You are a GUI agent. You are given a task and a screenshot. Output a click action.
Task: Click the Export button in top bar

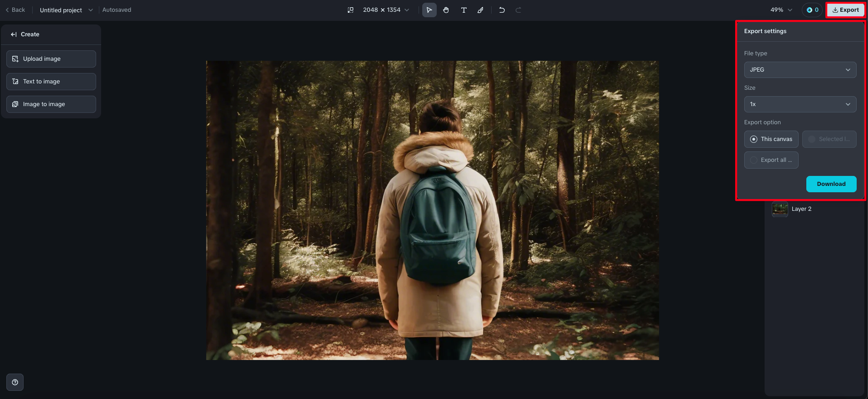[845, 10]
